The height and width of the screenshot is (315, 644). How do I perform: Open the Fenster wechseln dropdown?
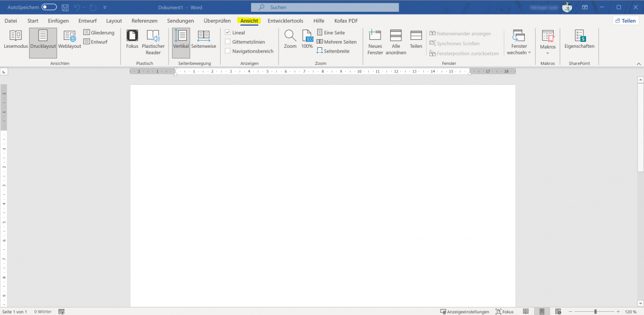[x=518, y=42]
